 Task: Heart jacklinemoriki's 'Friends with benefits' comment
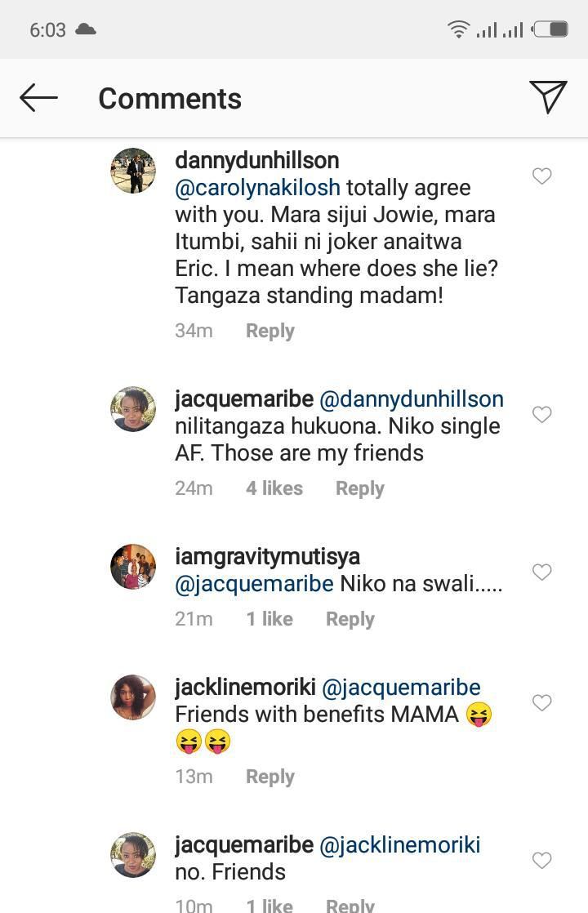pyautogui.click(x=541, y=703)
